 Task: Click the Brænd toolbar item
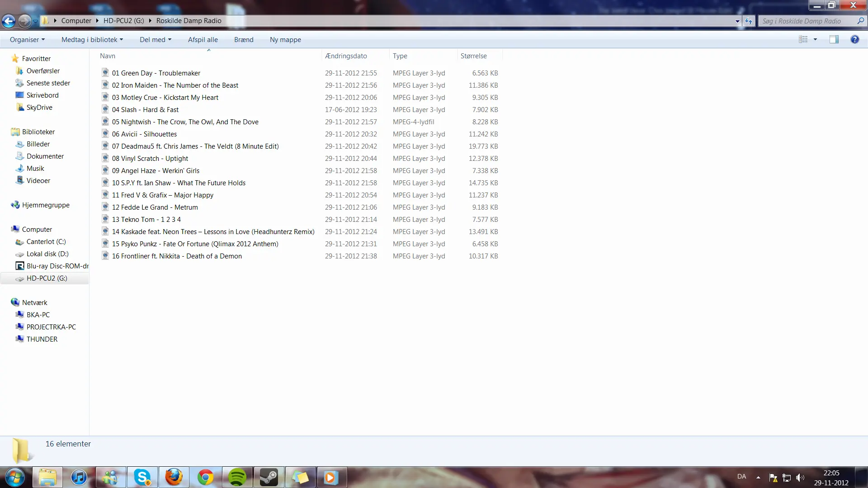[x=244, y=40]
